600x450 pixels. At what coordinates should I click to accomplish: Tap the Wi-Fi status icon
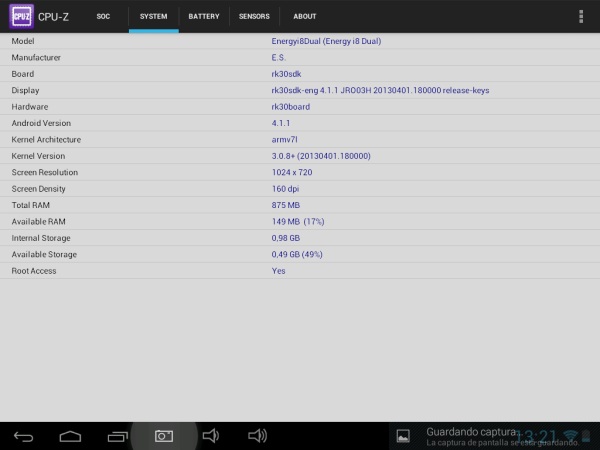pyautogui.click(x=570, y=435)
